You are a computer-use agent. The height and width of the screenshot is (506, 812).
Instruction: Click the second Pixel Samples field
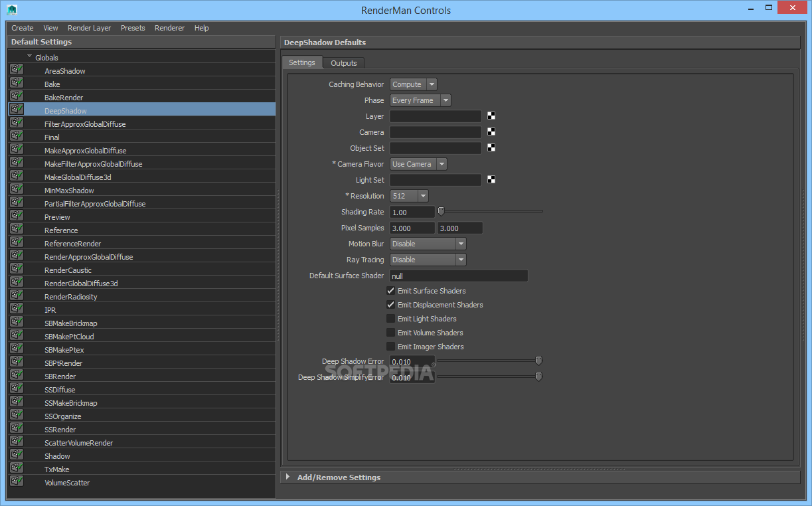pos(460,228)
